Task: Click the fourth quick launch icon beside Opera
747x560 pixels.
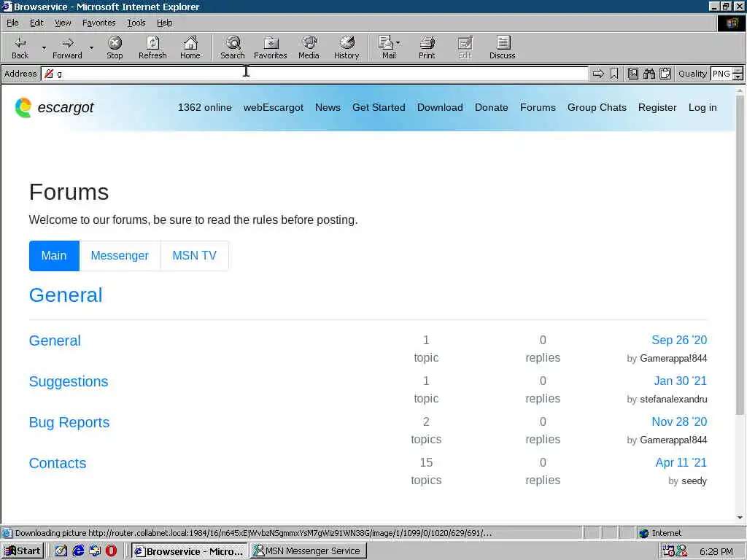Action: (x=95, y=551)
